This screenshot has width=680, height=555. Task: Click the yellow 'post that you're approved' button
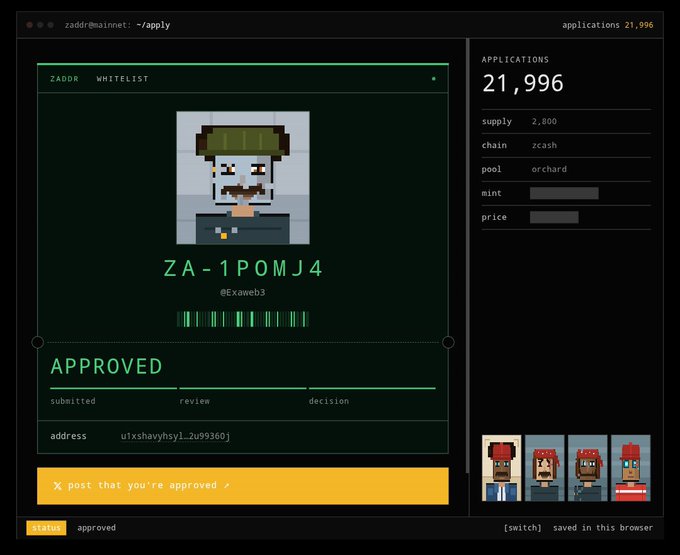[x=243, y=486]
